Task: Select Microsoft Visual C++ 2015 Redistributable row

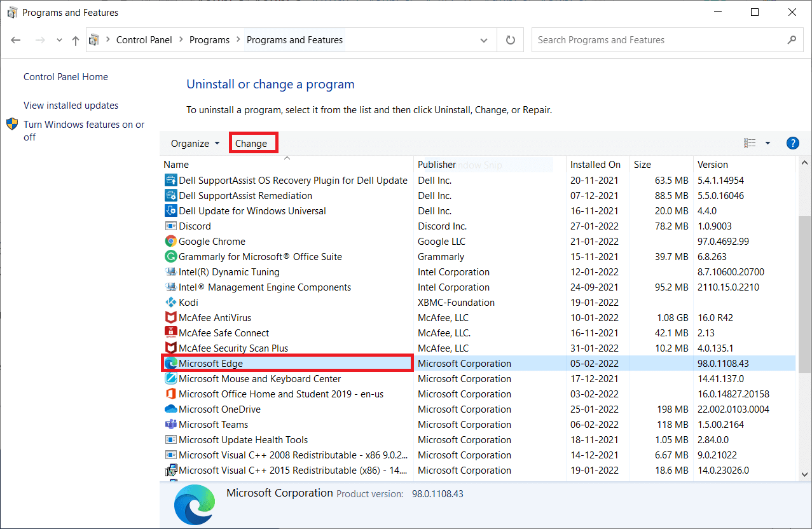Action: click(x=478, y=471)
